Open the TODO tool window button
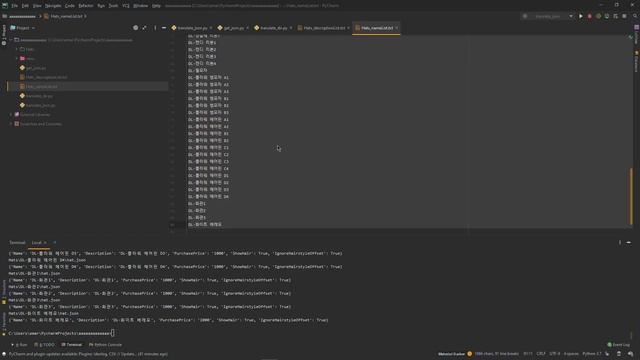Screen dimensions: 640x360 coord(44,345)
